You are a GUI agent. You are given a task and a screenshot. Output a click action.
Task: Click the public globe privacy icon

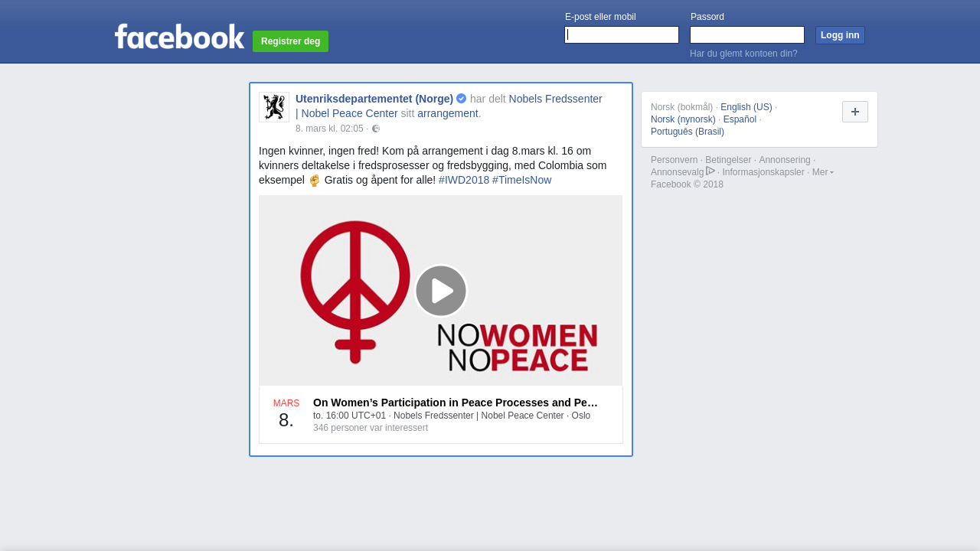coord(376,129)
